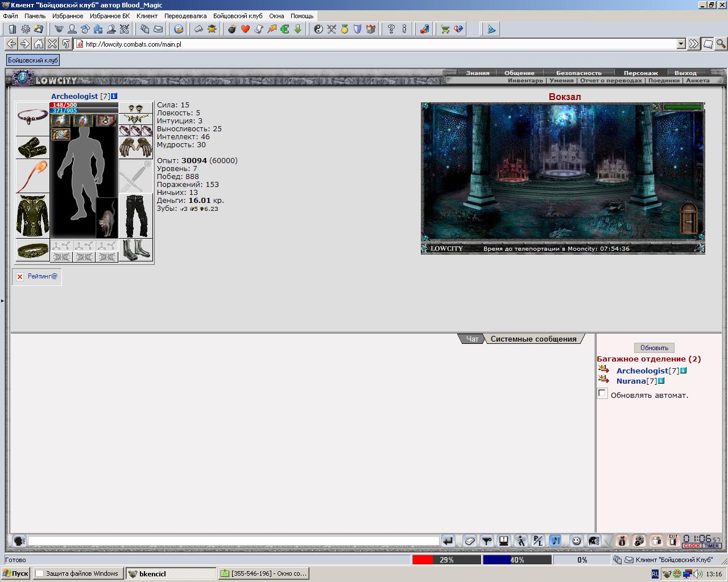728x582 pixels.
Task: Toggle the highlighted sound note button
Action: pyautogui.click(x=556, y=541)
